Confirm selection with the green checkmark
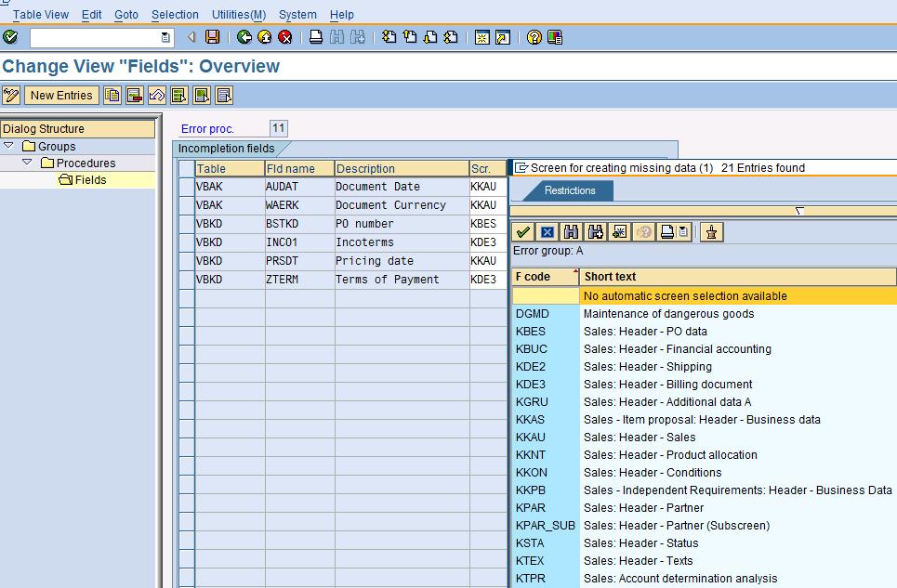 (521, 231)
